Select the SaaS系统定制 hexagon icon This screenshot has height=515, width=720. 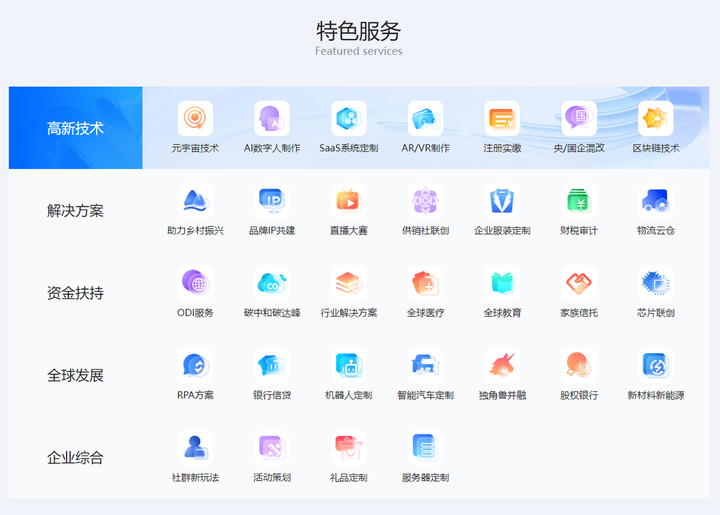[349, 118]
